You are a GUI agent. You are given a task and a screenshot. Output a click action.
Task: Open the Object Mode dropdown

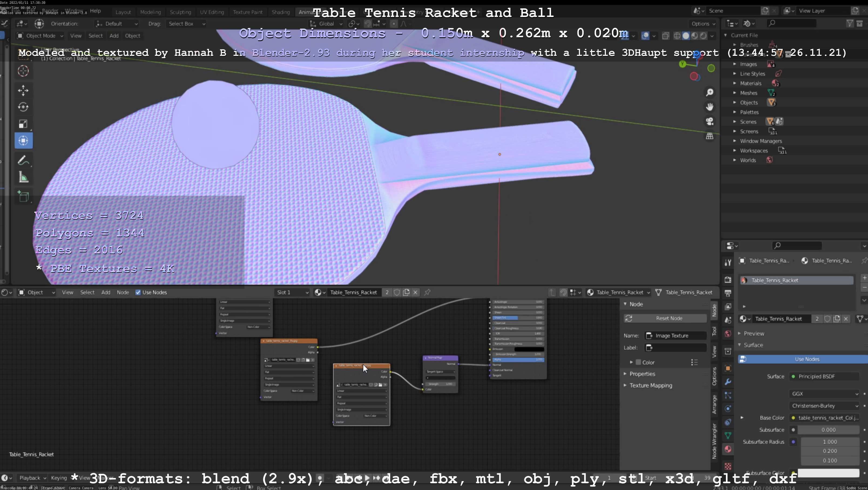coord(40,36)
